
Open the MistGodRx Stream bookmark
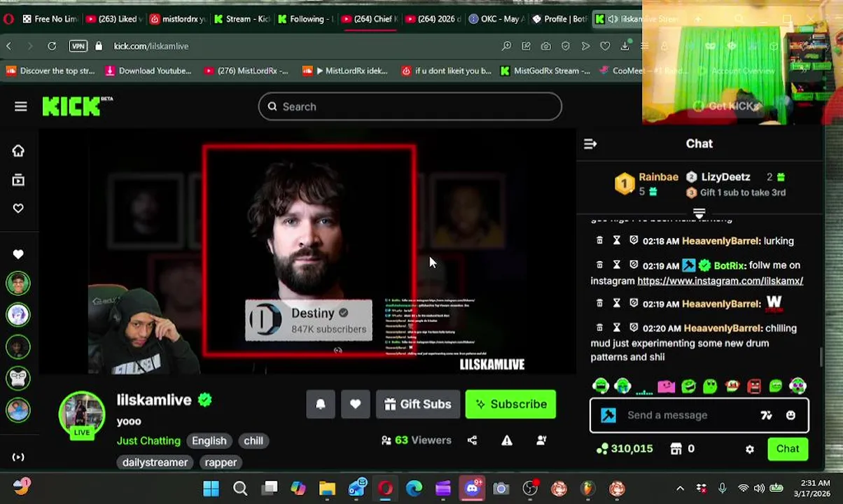tap(545, 71)
